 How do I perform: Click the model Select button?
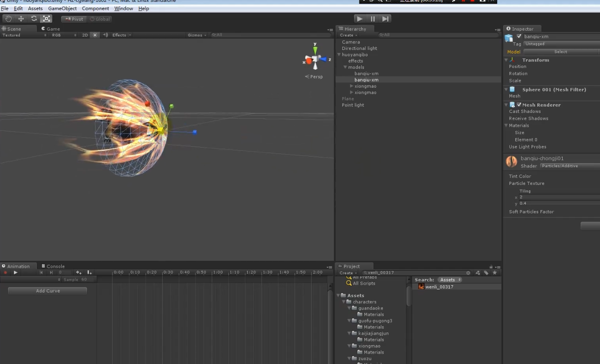(561, 52)
